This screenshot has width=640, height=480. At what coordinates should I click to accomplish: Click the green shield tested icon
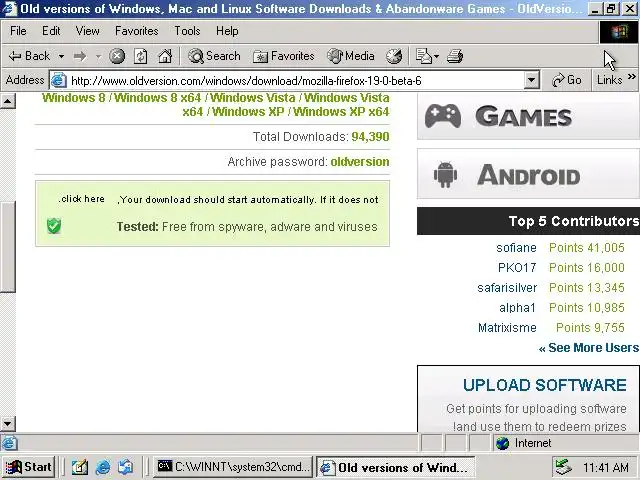point(53,226)
